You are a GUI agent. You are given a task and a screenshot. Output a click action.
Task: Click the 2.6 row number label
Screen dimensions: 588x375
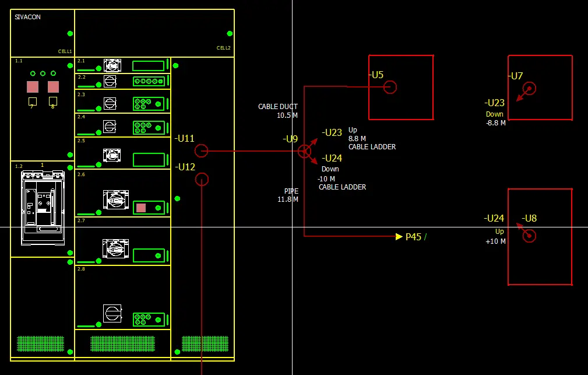[x=81, y=174]
